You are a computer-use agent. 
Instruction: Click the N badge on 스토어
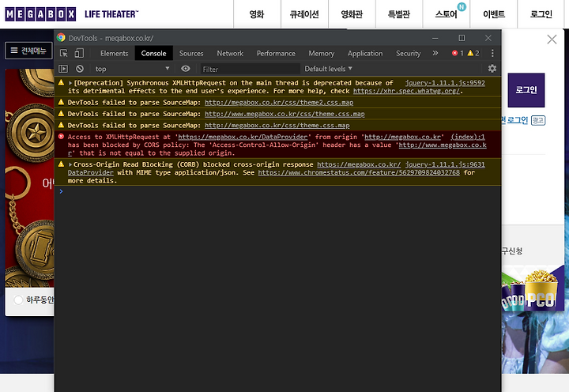462,6
